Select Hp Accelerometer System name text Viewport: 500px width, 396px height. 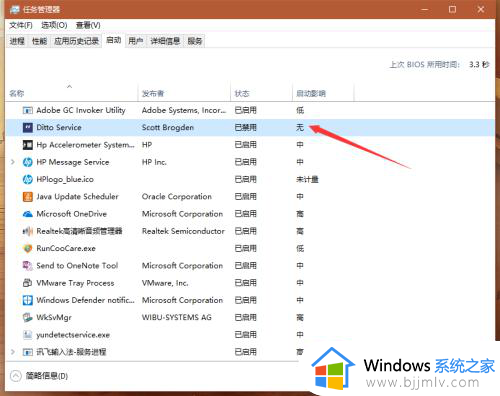click(x=85, y=145)
